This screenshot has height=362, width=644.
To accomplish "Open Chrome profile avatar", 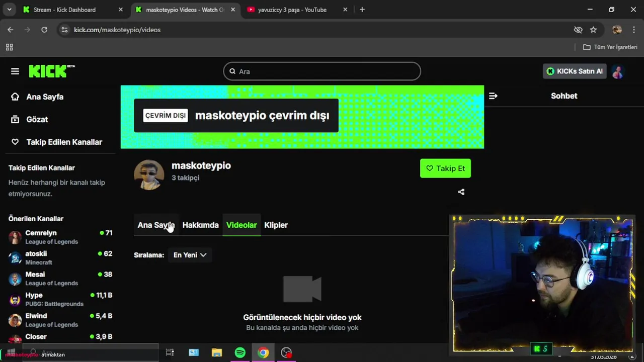I will point(617,30).
